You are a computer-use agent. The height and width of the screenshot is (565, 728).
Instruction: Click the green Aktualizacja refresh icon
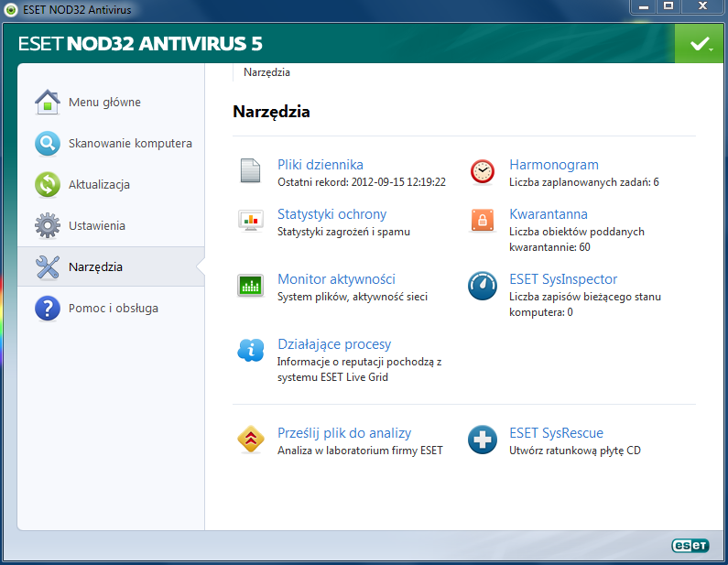[48, 184]
